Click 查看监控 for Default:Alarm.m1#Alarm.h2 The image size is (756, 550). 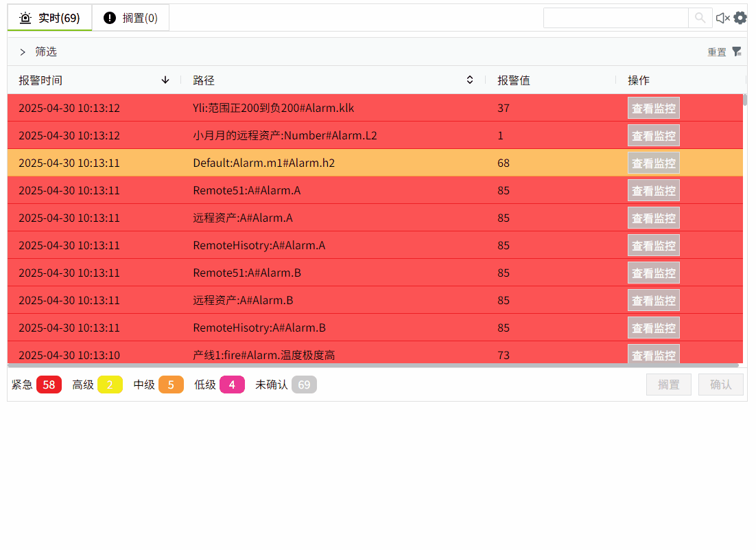pos(653,163)
